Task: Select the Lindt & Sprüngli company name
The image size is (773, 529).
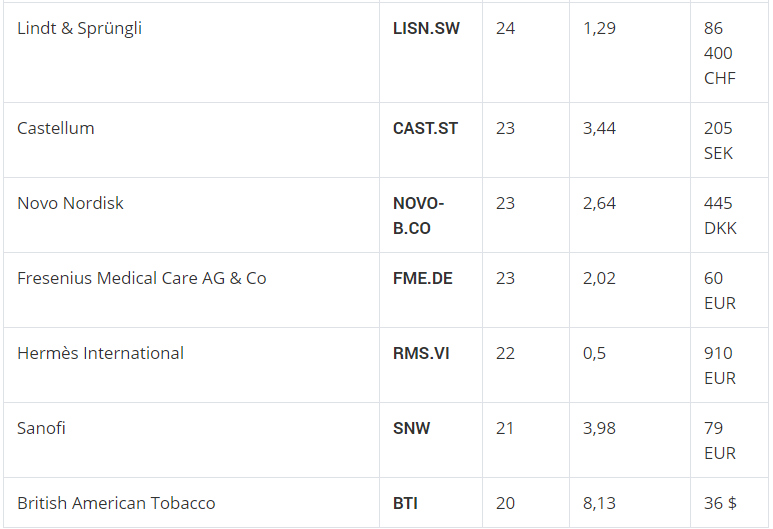Action: point(79,29)
